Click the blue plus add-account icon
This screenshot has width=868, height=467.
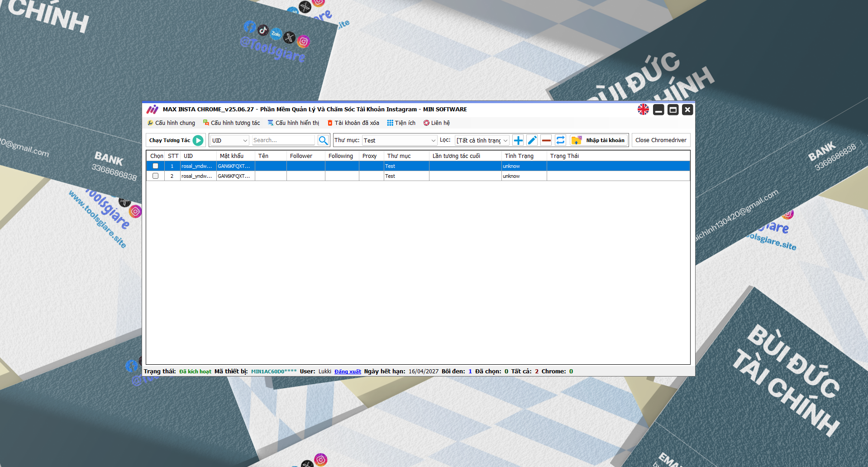tap(518, 140)
